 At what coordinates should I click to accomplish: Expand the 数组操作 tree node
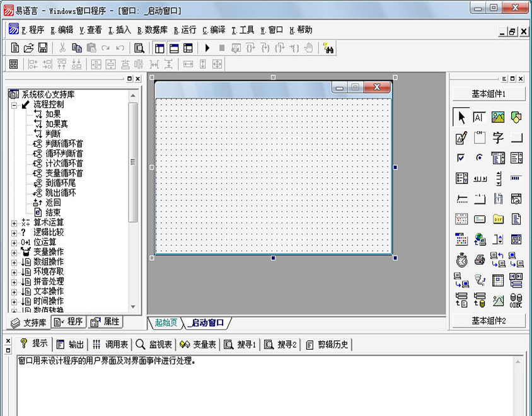tap(14, 263)
